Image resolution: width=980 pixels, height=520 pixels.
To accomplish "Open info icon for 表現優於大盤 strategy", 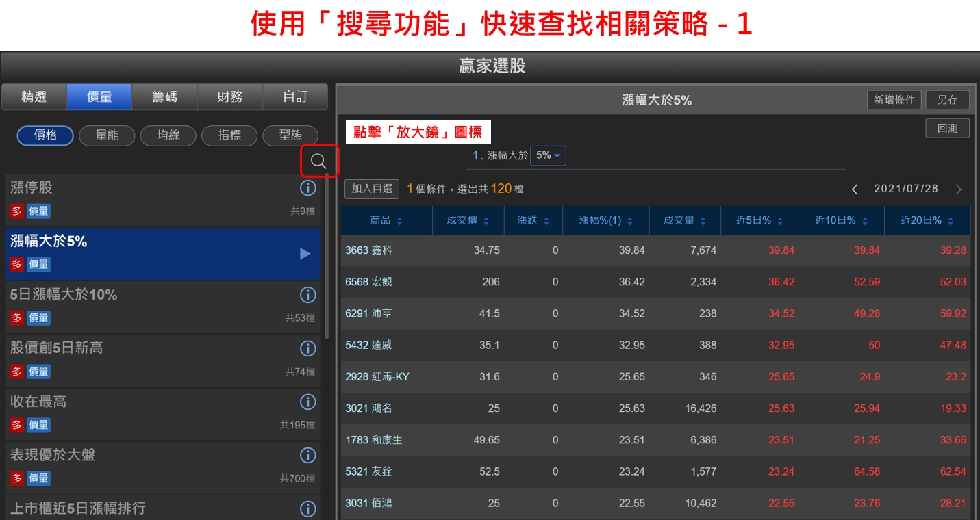I will click(307, 455).
